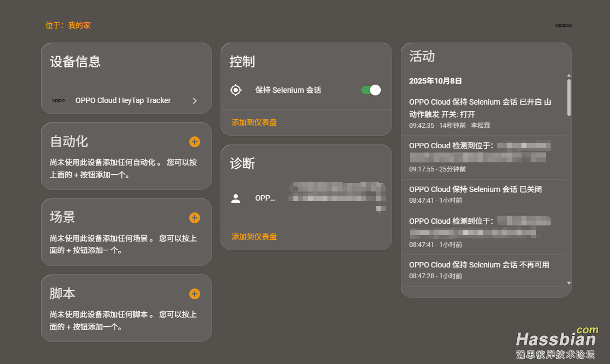Add a new script with plus icon
The image size is (610, 364).
(195, 294)
